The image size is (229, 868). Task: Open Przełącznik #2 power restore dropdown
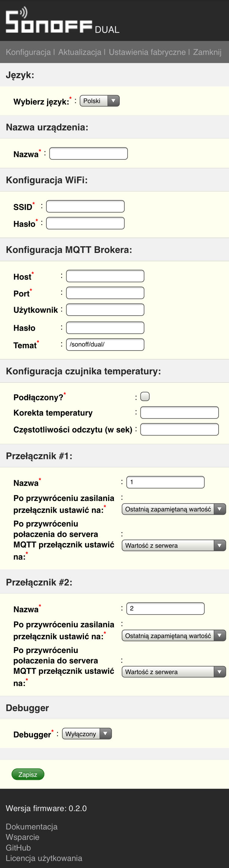tap(173, 636)
